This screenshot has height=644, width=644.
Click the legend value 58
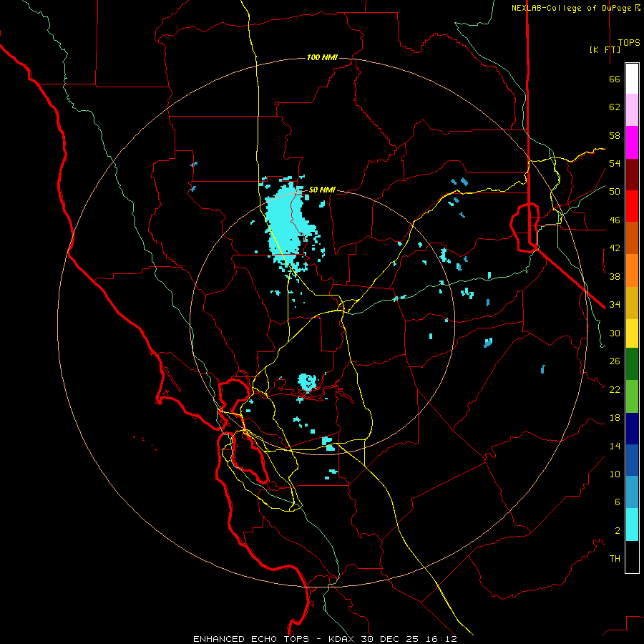pos(615,135)
